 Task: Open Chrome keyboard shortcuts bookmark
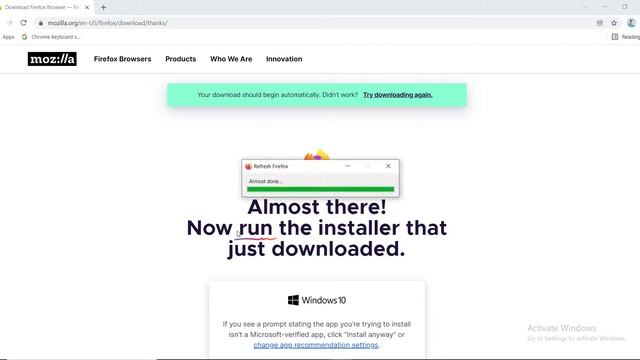pyautogui.click(x=51, y=37)
